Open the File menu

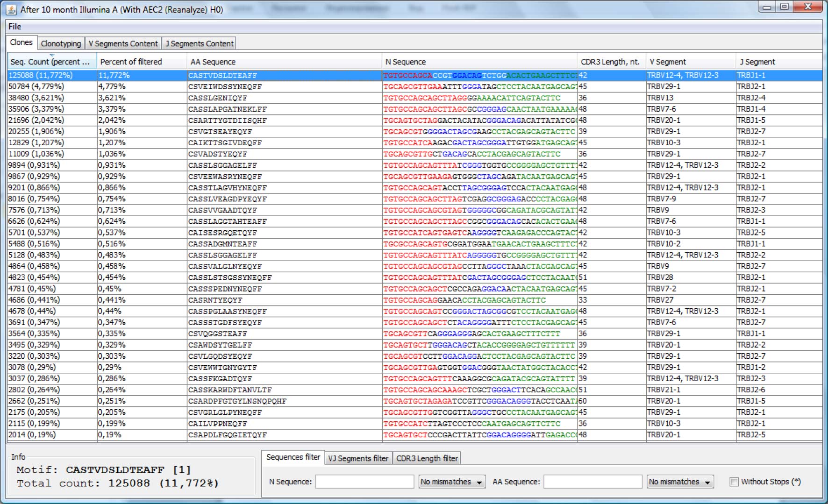click(x=15, y=27)
